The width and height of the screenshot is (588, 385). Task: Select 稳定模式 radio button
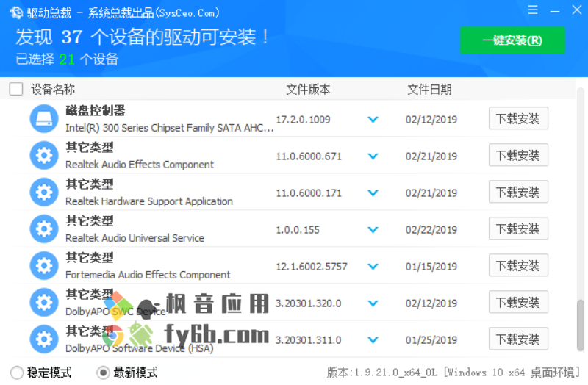[x=17, y=373]
